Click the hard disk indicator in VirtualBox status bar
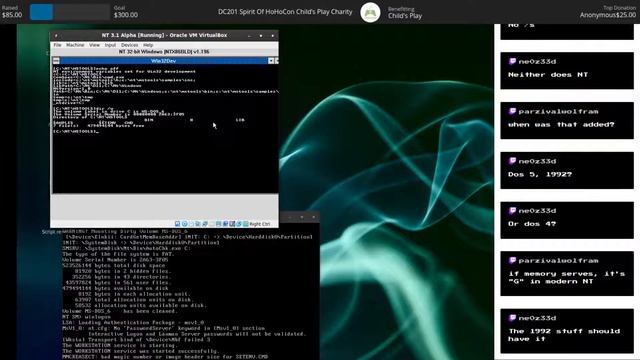The width and height of the screenshot is (640, 360). click(178, 224)
